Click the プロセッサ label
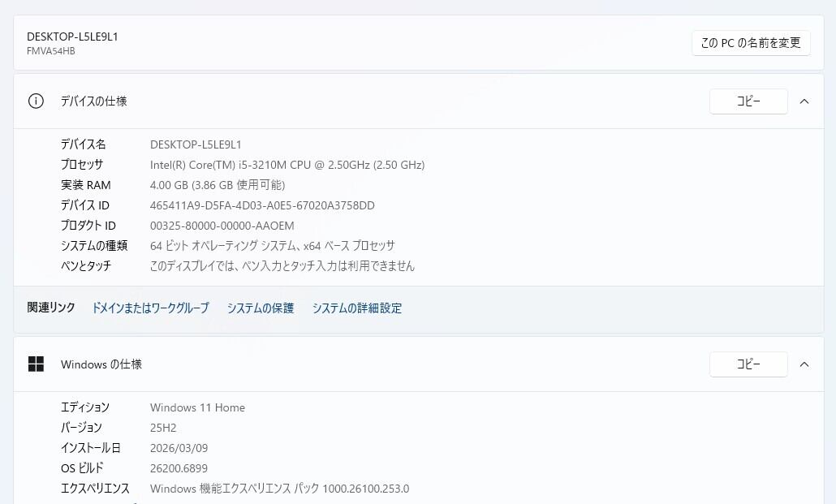The width and height of the screenshot is (836, 504). tap(82, 164)
